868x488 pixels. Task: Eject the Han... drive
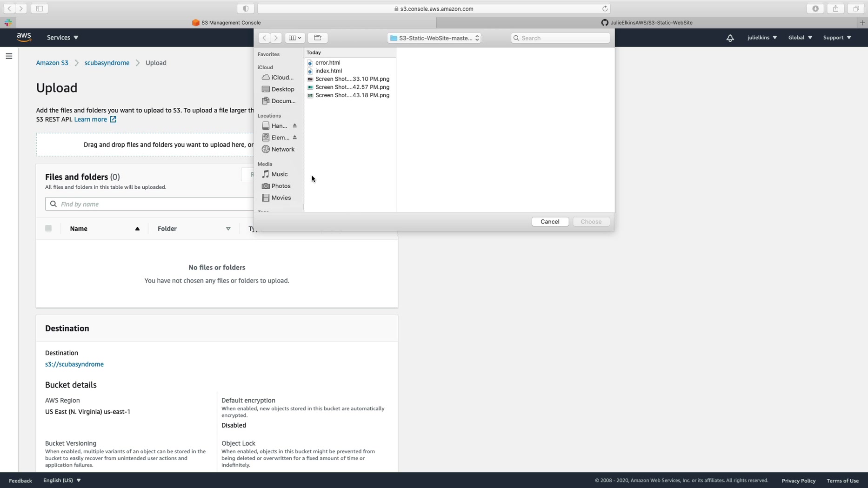294,126
